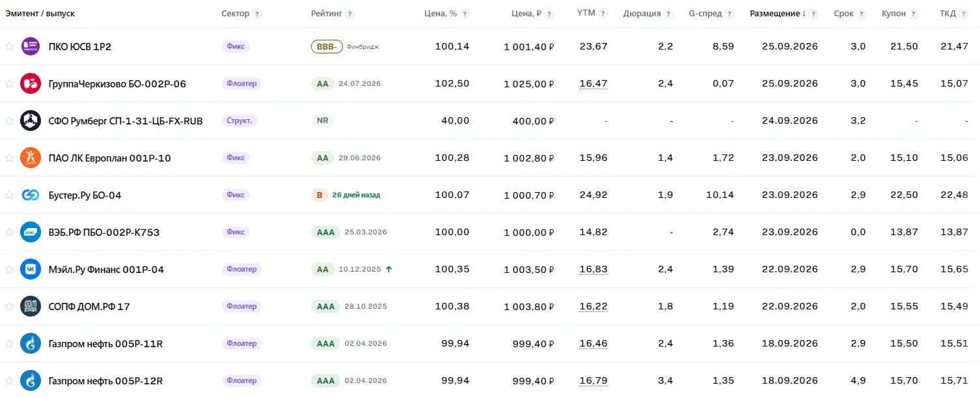Viewport: 980px width, 398px height.
Task: Click the NR rating badge
Action: coord(322,121)
